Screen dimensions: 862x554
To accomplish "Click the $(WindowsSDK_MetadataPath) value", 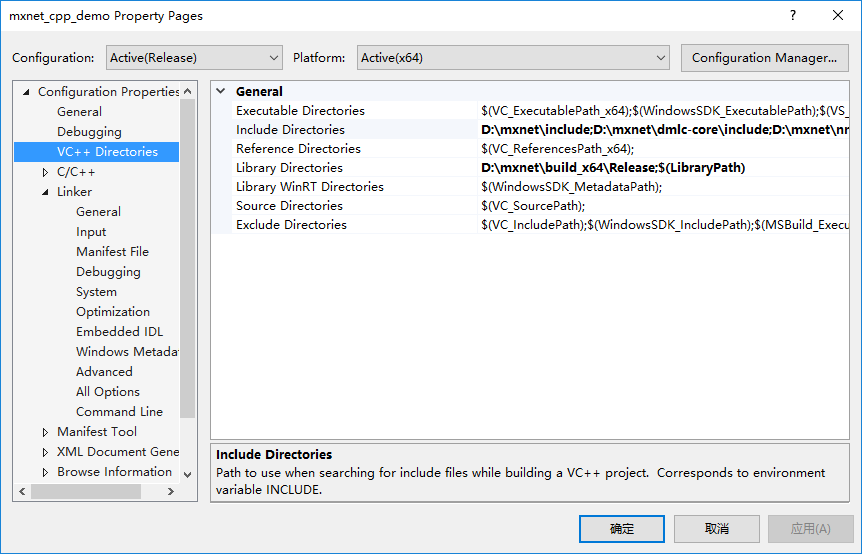I will click(664, 187).
